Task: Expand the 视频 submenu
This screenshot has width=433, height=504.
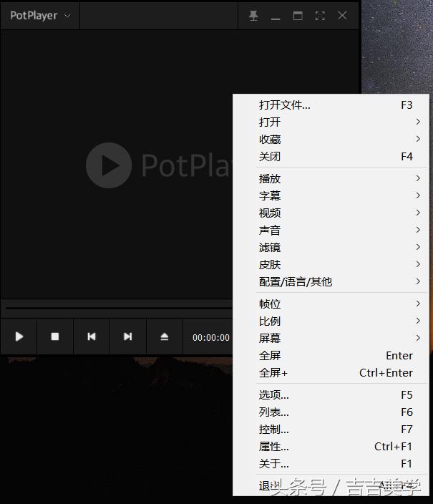Action: (x=331, y=213)
